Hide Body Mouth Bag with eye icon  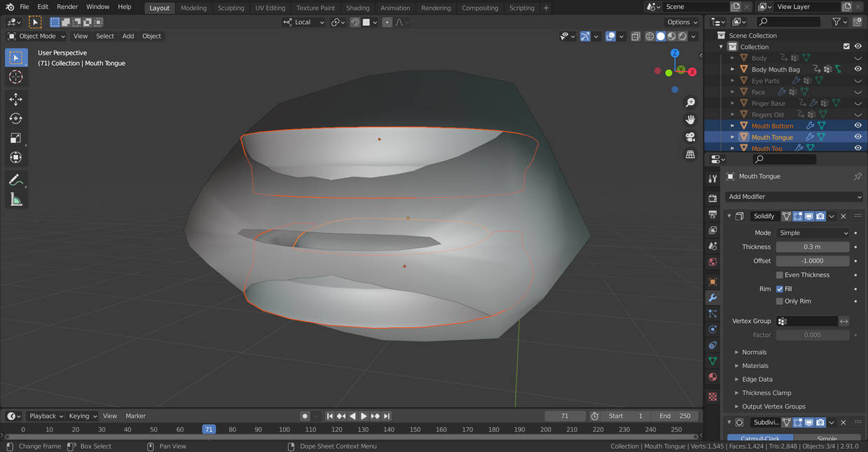click(x=857, y=69)
